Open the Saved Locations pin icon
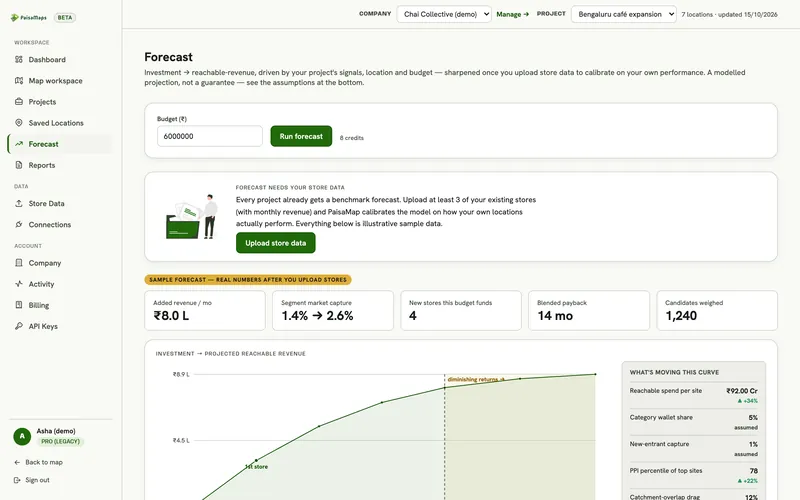 coord(19,123)
